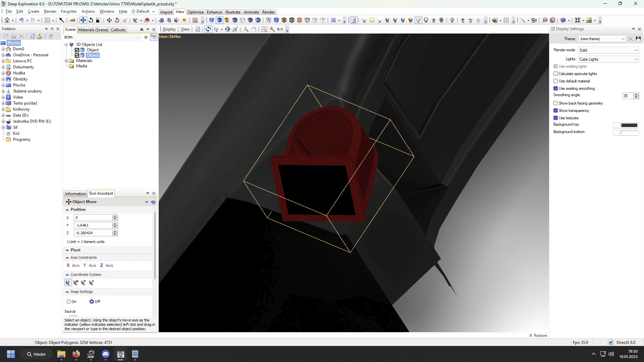This screenshot has height=362, width=644.
Task: Click the save theme floppy icon
Action: (638, 39)
